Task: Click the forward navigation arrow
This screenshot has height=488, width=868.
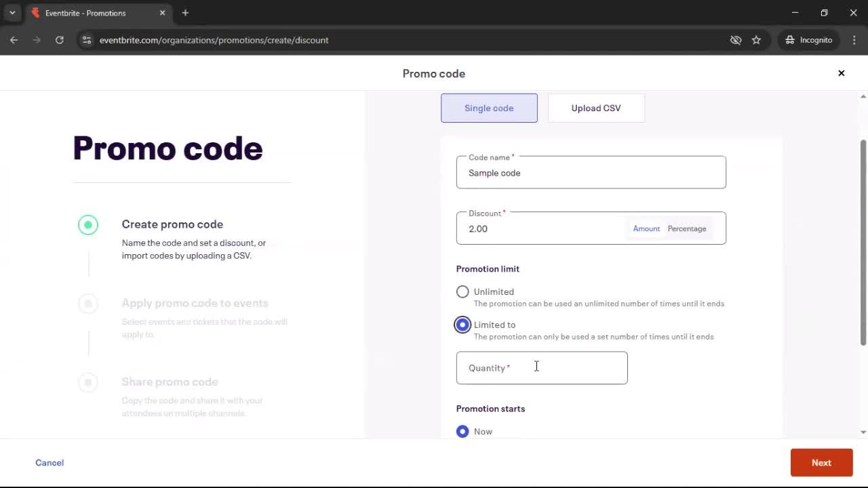Action: pos(37,40)
